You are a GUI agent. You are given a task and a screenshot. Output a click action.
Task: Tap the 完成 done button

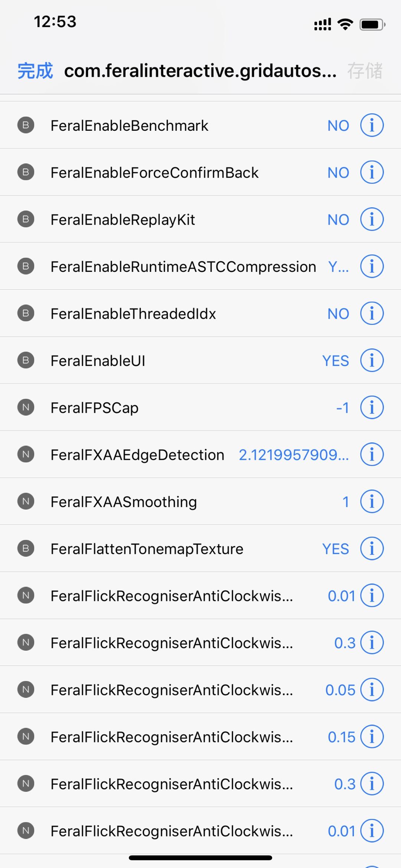[x=35, y=71]
